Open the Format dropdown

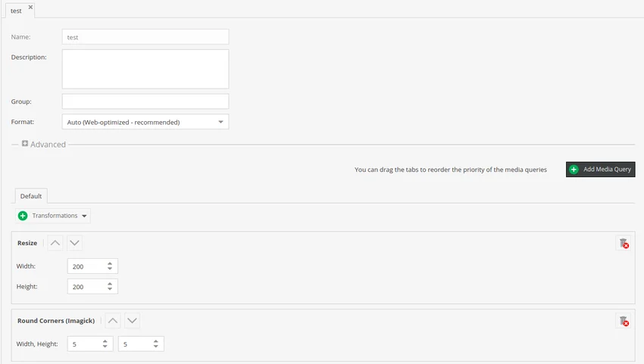click(220, 122)
